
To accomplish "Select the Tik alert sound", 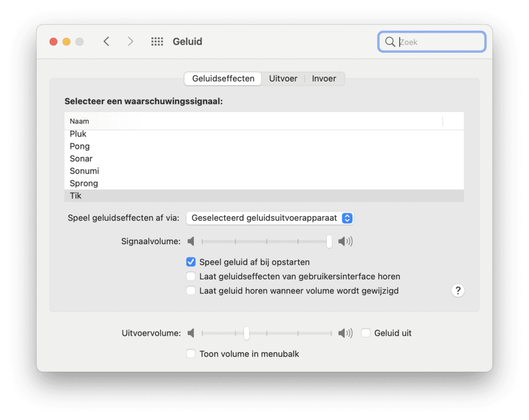I will pyautogui.click(x=264, y=196).
